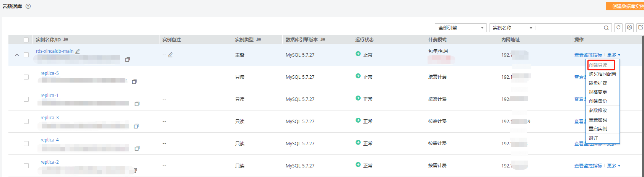Focus the instance search input field

[569, 28]
